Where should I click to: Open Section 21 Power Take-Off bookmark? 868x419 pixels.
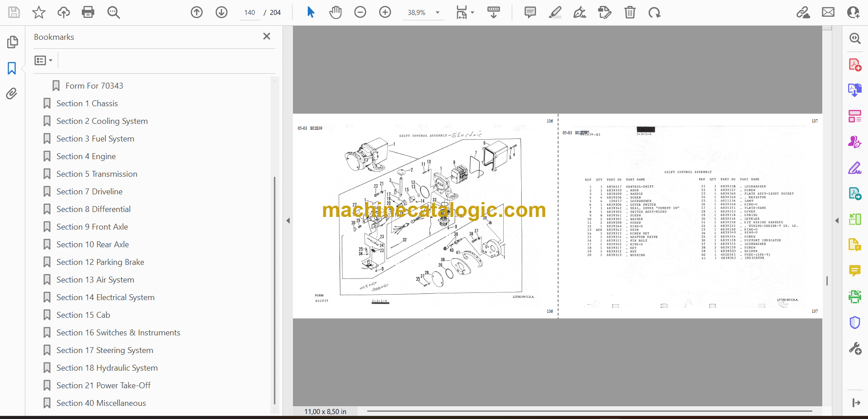(x=104, y=386)
